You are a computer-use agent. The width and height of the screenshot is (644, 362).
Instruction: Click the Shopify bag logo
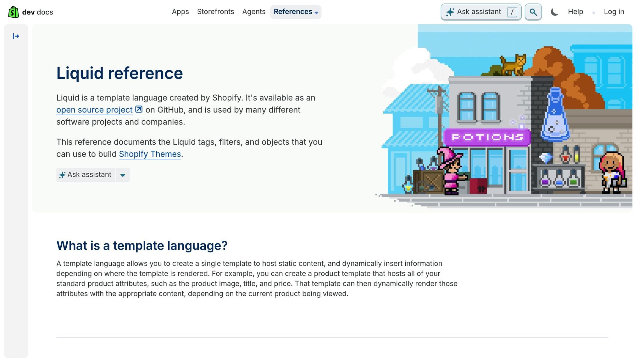(13, 12)
